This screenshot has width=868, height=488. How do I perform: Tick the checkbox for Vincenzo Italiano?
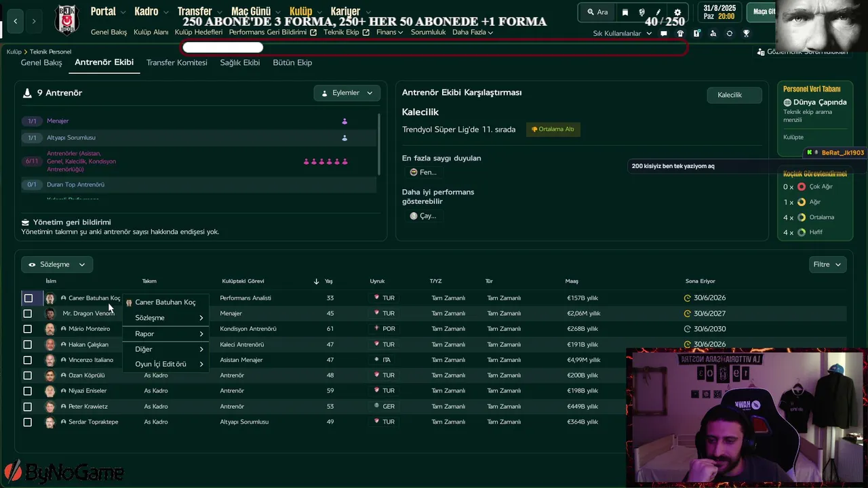tap(28, 360)
